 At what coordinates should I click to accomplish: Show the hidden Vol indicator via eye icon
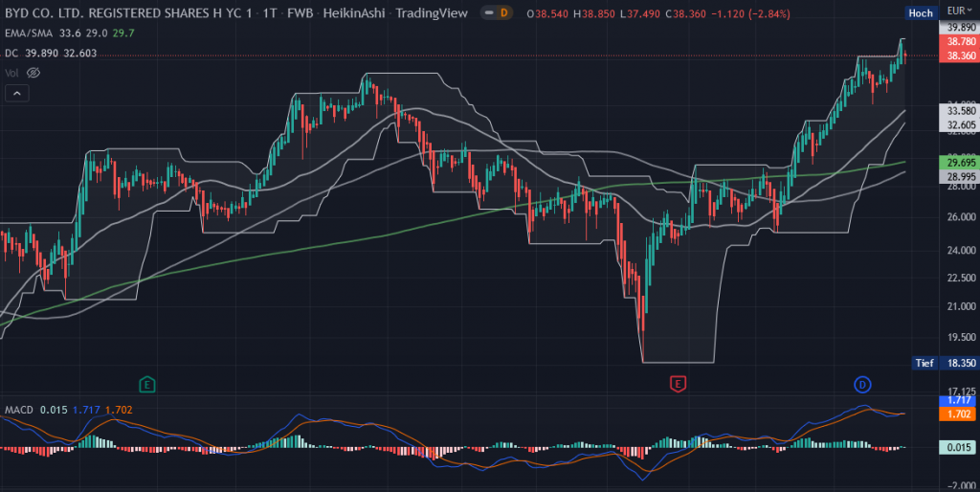(33, 73)
